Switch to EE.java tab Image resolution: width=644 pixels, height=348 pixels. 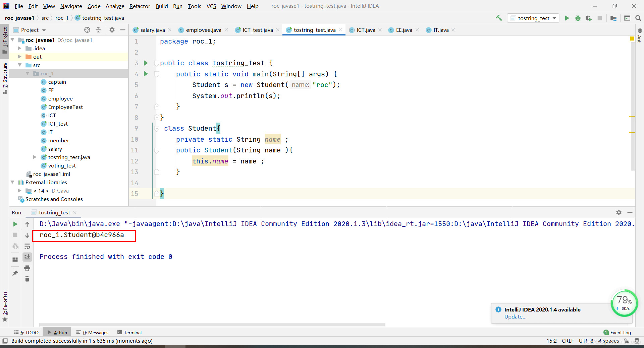tap(404, 30)
